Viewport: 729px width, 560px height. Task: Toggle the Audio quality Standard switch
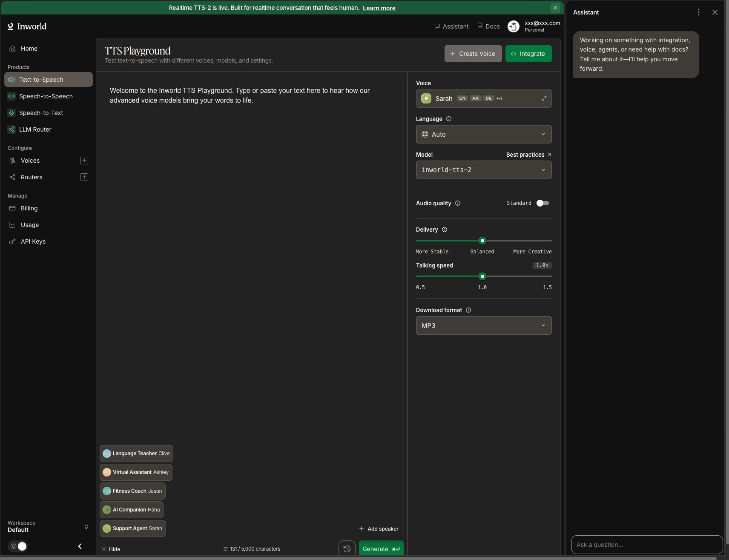(x=542, y=203)
